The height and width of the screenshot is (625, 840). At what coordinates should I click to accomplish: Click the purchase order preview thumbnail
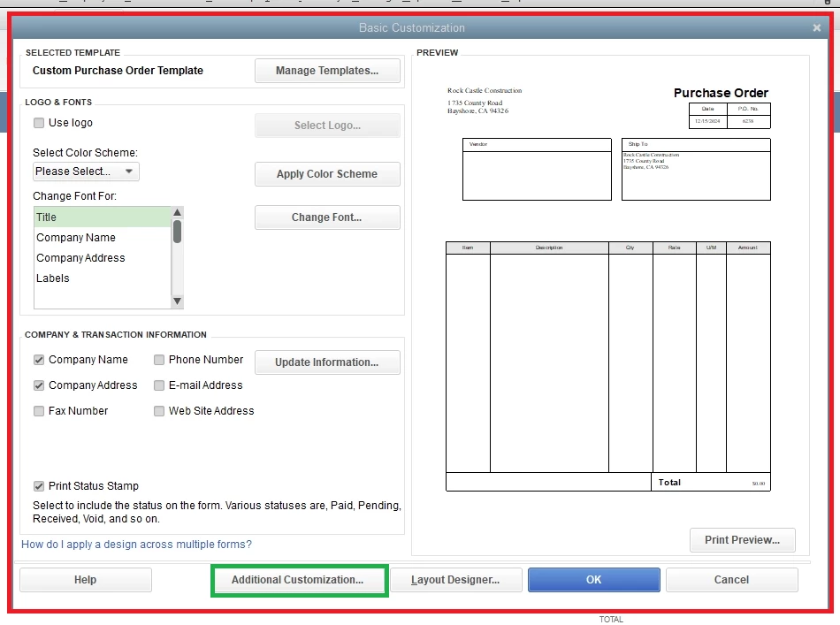coord(608,289)
